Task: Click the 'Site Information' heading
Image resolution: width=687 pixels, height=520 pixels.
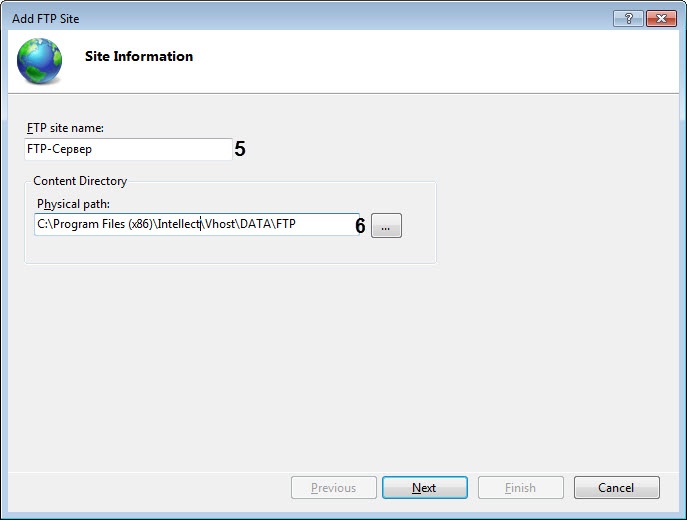Action: (x=139, y=57)
